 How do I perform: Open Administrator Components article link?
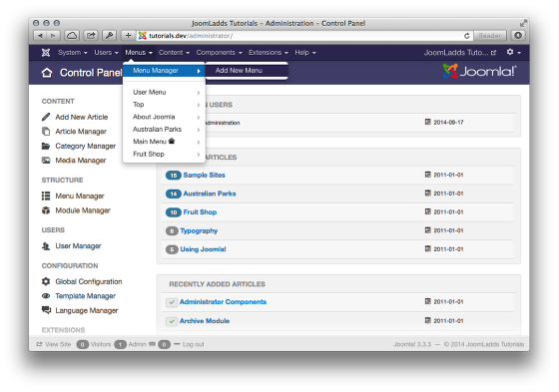coord(224,302)
